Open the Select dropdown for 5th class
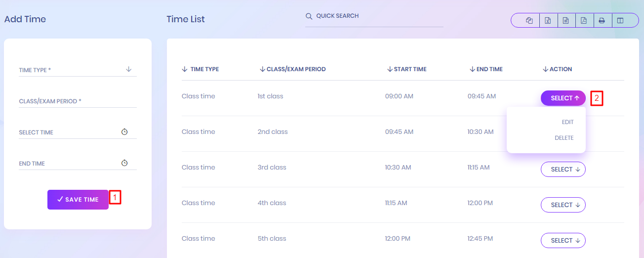Image resolution: width=644 pixels, height=258 pixels. (x=563, y=241)
